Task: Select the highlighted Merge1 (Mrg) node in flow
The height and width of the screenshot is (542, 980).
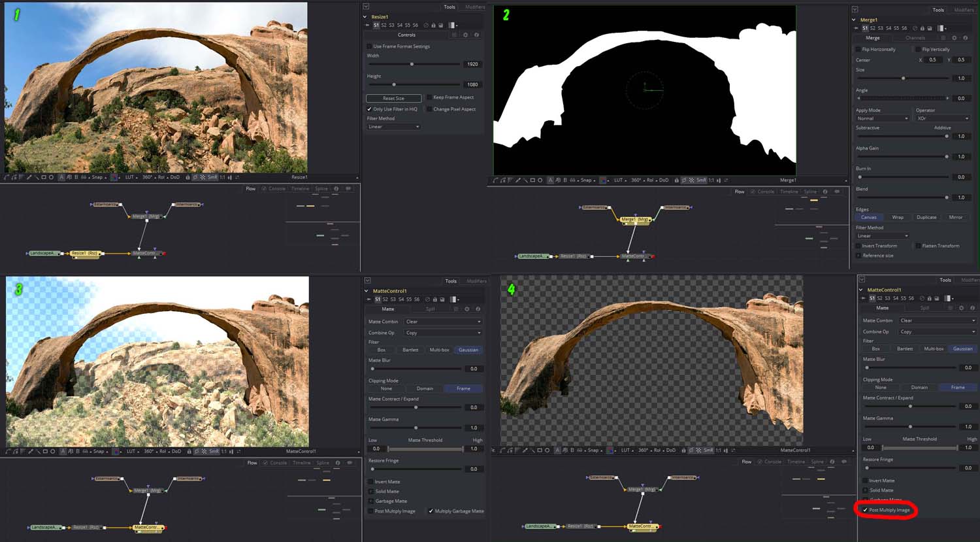Action: coord(635,220)
